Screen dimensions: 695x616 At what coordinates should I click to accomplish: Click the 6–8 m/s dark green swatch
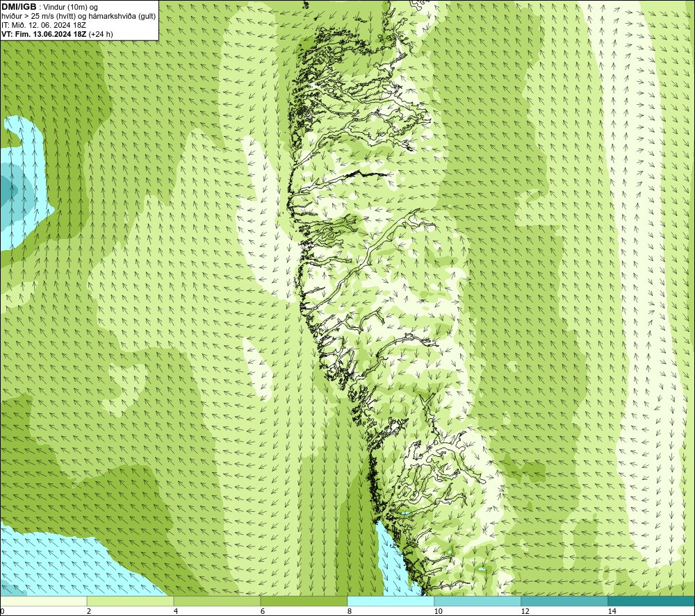click(304, 601)
